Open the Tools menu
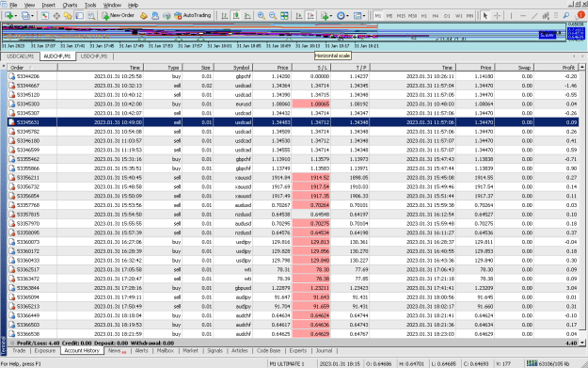This screenshot has height=368, width=588. (x=90, y=6)
